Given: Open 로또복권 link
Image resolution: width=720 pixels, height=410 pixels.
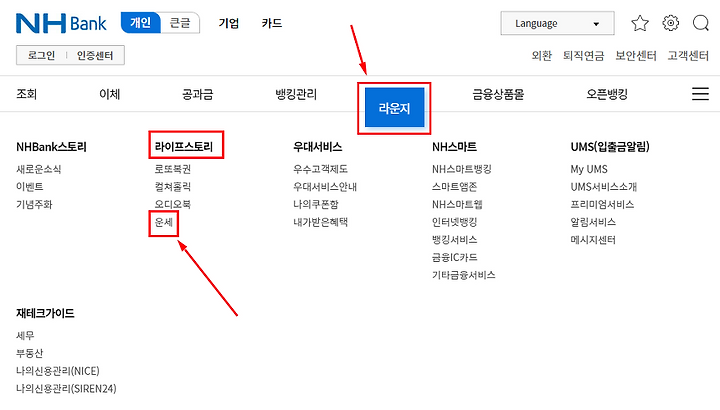Looking at the screenshot, I should [x=173, y=169].
